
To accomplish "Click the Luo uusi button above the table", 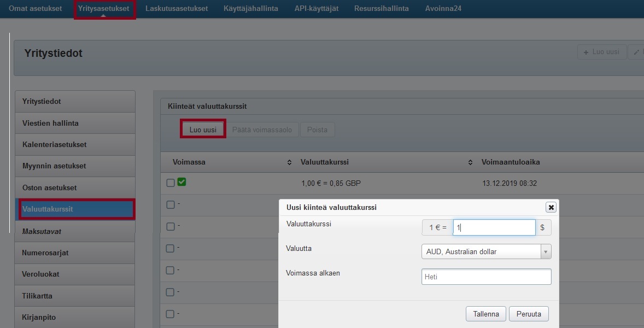I will tap(203, 130).
